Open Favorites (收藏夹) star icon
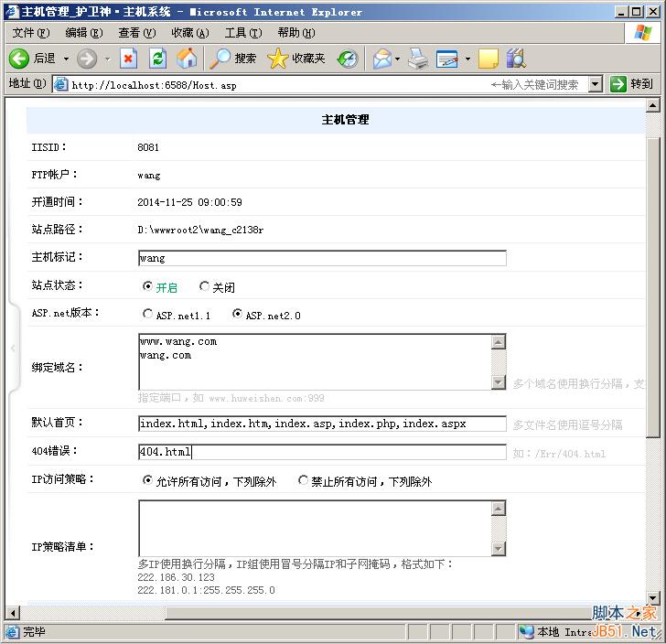Image resolution: width=666 pixels, height=644 pixels. coord(278,59)
